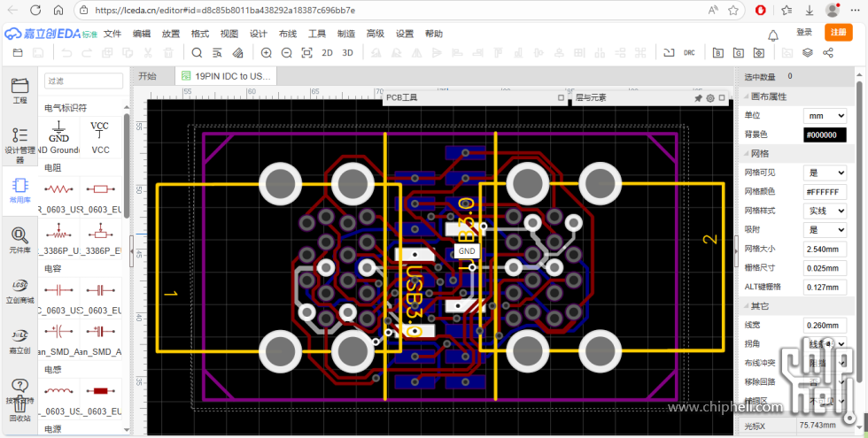Image resolution: width=868 pixels, height=438 pixels.
Task: Collapse the left library panel handle
Action: pyautogui.click(x=131, y=251)
